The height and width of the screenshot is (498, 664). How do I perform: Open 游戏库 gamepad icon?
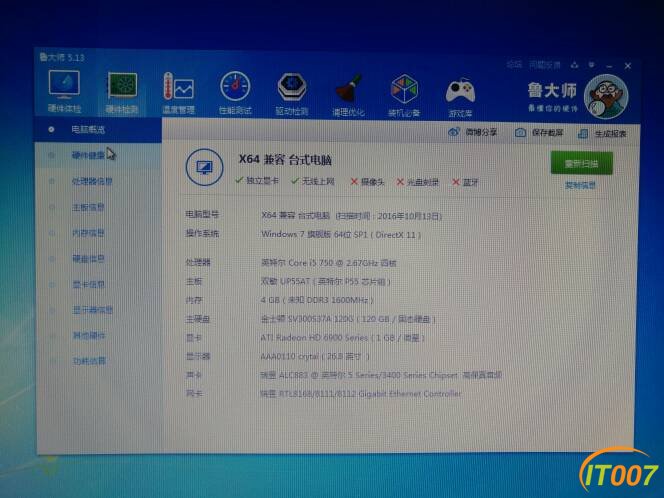(x=460, y=91)
